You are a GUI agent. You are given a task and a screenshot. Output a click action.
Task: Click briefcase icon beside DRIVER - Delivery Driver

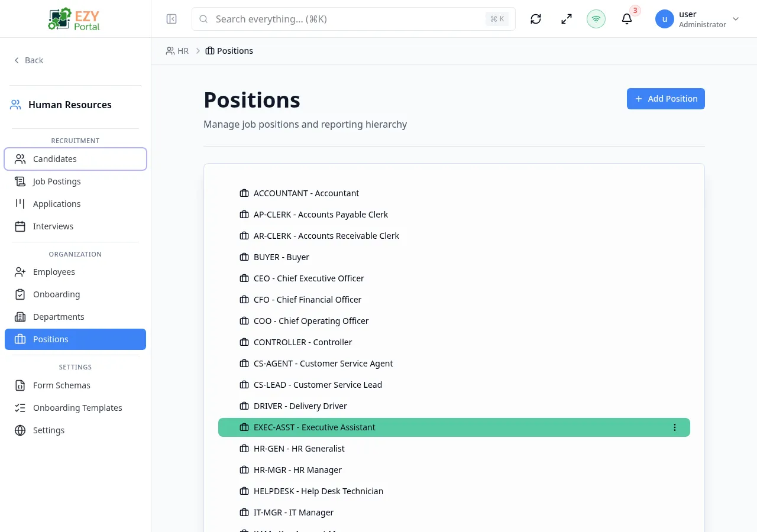[244, 406]
